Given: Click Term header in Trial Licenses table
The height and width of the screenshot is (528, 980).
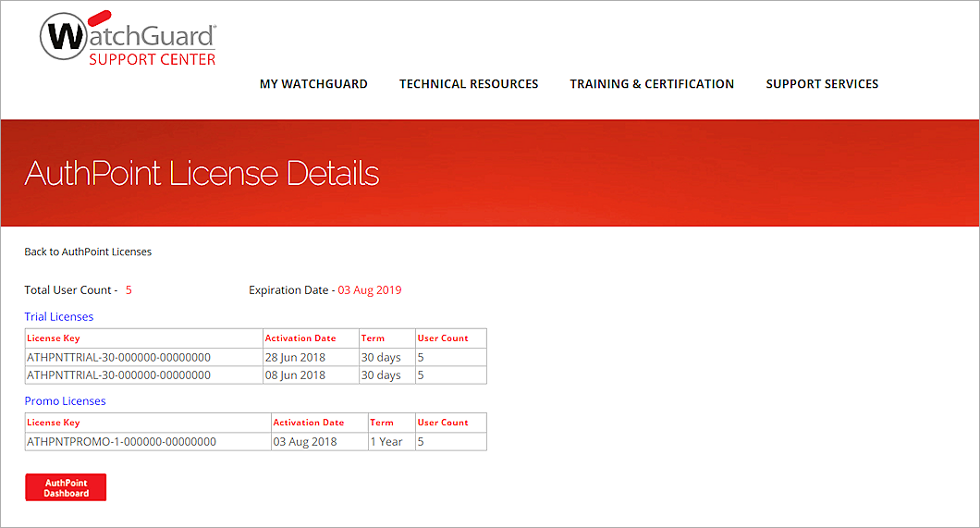Looking at the screenshot, I should click(x=374, y=338).
